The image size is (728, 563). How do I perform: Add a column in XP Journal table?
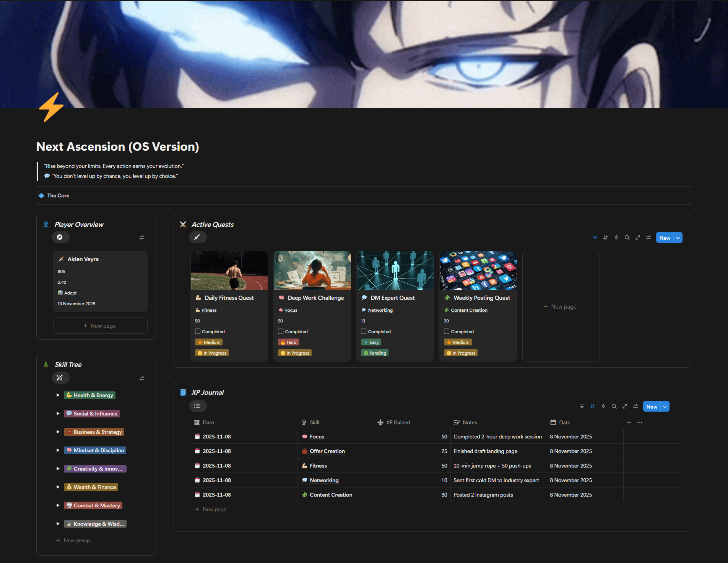click(x=629, y=422)
